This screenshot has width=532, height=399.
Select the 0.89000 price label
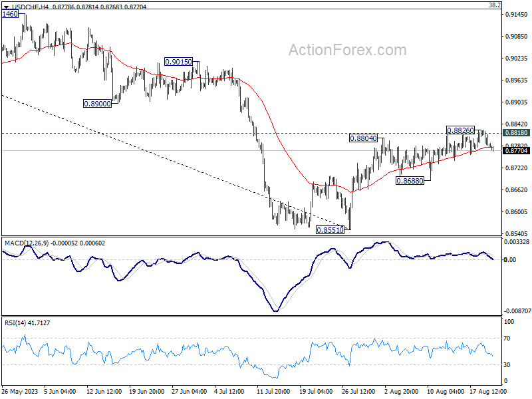(x=97, y=104)
